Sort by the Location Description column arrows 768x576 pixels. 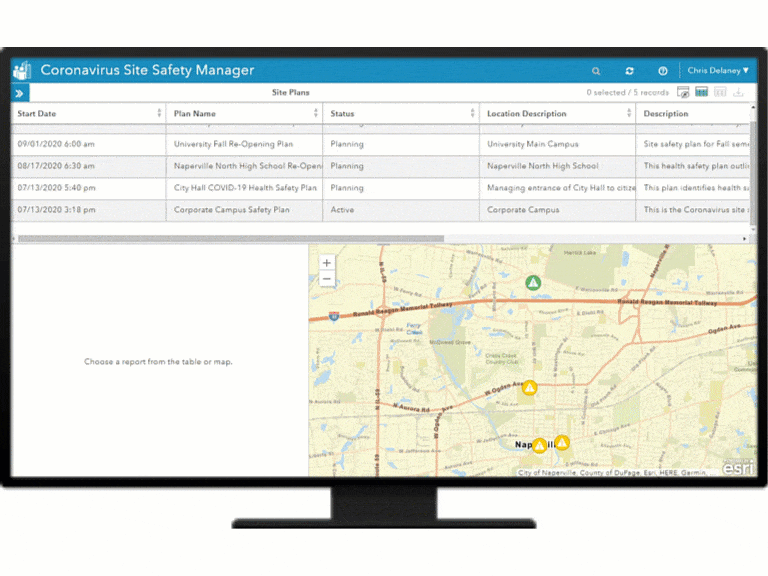(629, 113)
